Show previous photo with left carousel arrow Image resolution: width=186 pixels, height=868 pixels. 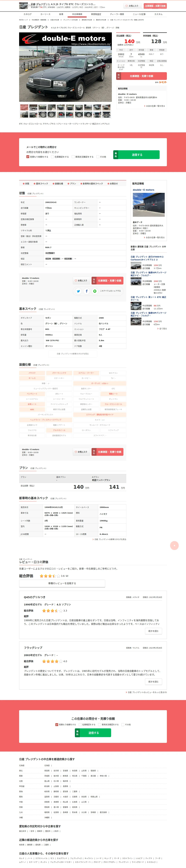pyautogui.click(x=23, y=67)
